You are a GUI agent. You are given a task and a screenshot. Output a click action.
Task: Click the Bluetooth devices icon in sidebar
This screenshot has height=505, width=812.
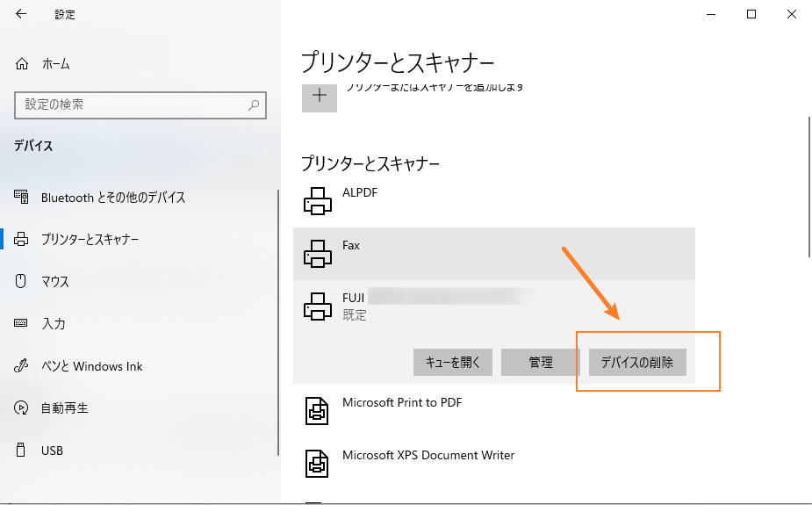[21, 197]
